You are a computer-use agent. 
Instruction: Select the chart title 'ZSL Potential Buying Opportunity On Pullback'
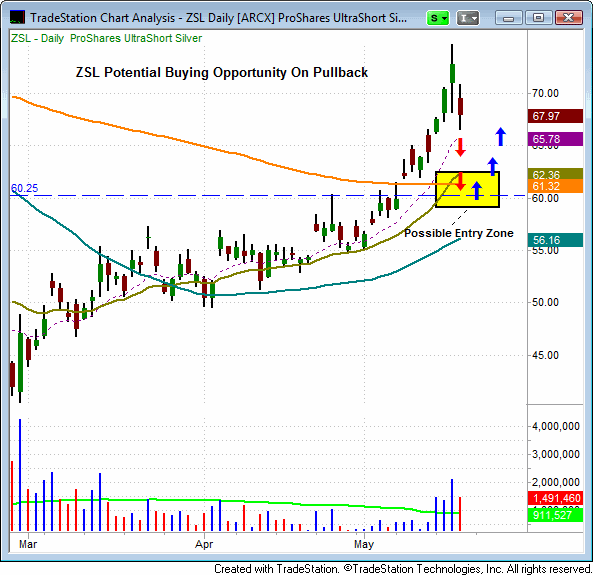click(222, 72)
